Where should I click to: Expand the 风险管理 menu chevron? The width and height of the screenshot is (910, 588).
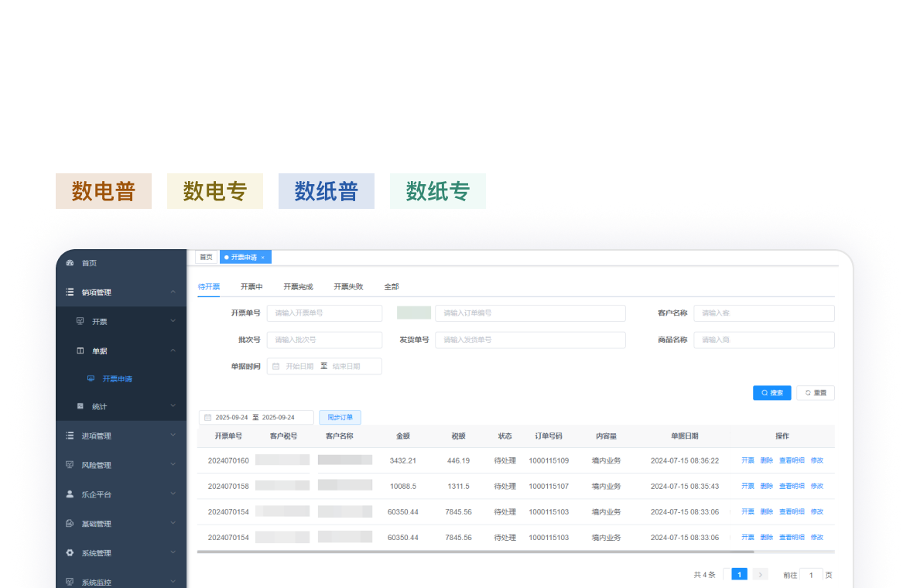click(x=173, y=464)
